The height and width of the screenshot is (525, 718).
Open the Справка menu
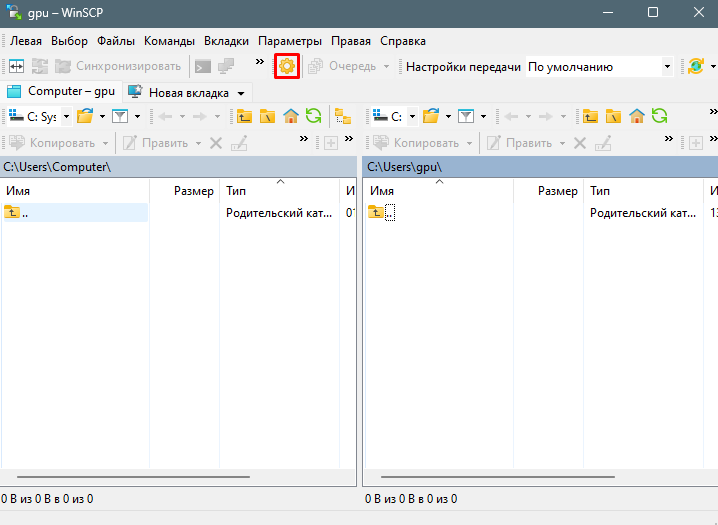[x=403, y=41]
